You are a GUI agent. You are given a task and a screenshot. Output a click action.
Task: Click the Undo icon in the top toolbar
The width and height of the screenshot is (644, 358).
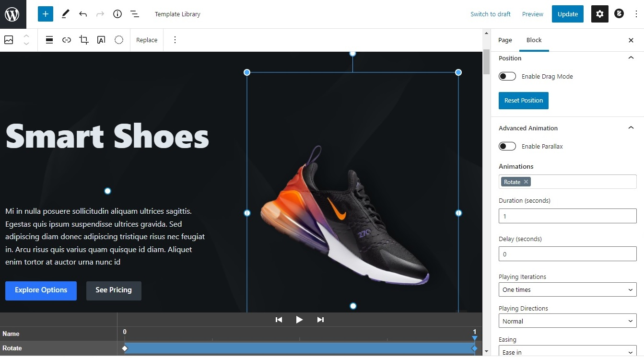[x=82, y=14]
